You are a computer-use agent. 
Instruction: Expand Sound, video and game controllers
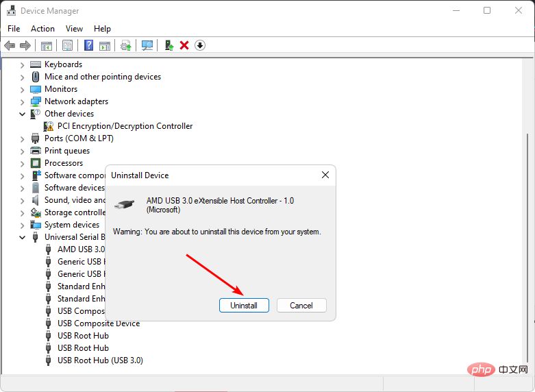[22, 201]
